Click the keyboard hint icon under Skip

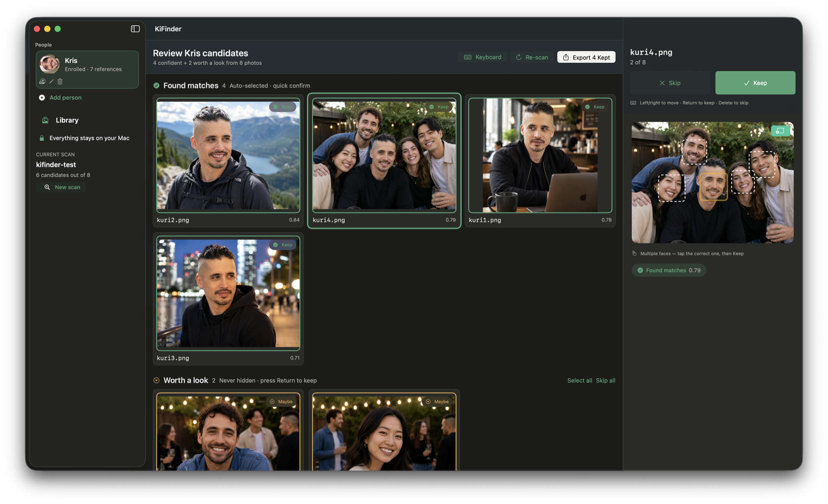[x=633, y=103]
